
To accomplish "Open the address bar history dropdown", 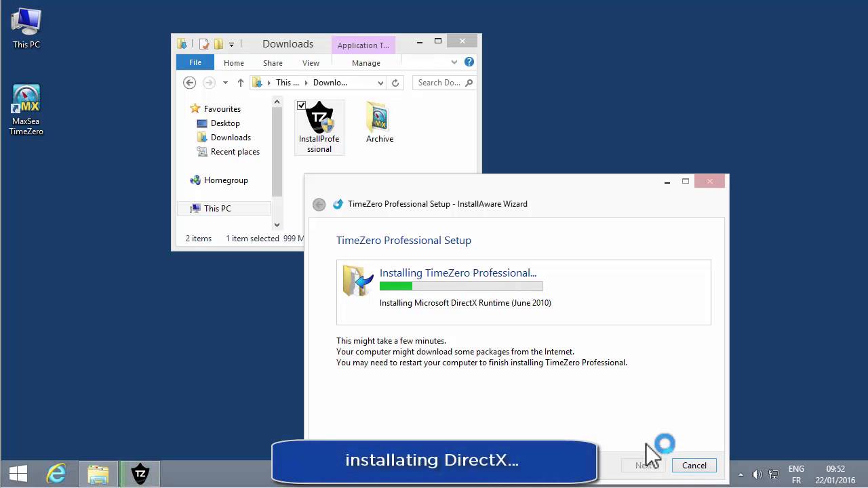I will click(x=380, y=83).
